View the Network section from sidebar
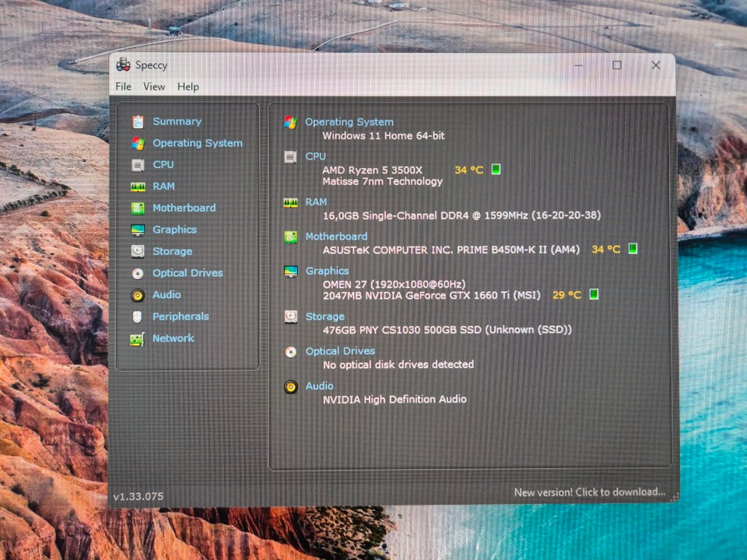 coord(174,338)
